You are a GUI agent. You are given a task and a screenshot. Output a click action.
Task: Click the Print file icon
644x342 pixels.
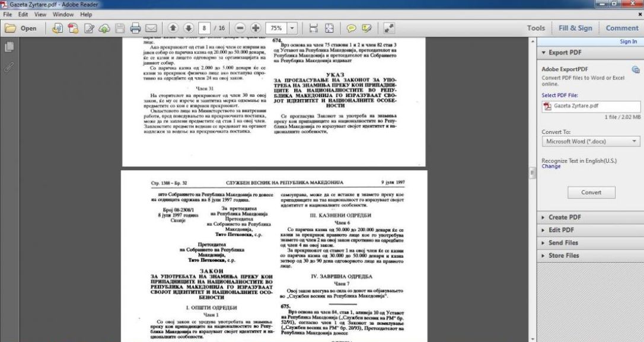click(x=135, y=28)
